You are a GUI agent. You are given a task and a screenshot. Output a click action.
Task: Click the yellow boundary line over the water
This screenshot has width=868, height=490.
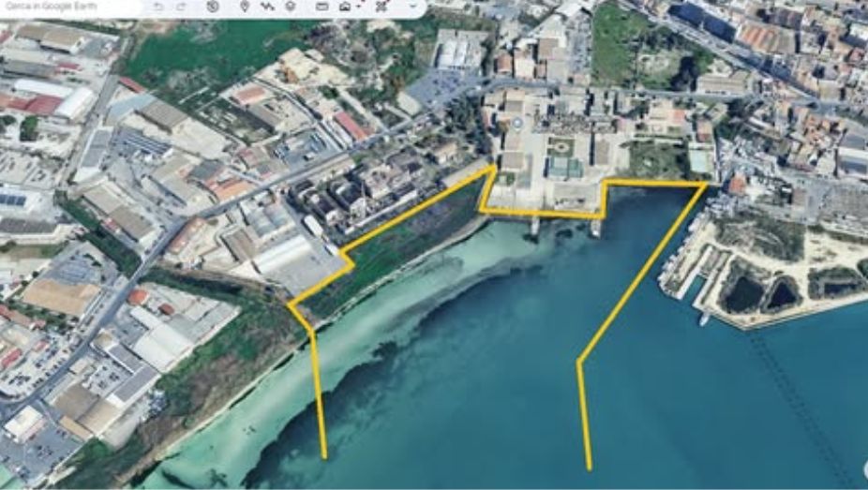coord(642,275)
